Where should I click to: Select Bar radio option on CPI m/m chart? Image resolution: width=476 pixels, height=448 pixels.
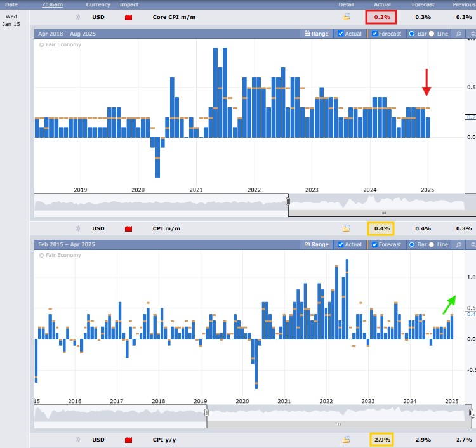tap(412, 244)
